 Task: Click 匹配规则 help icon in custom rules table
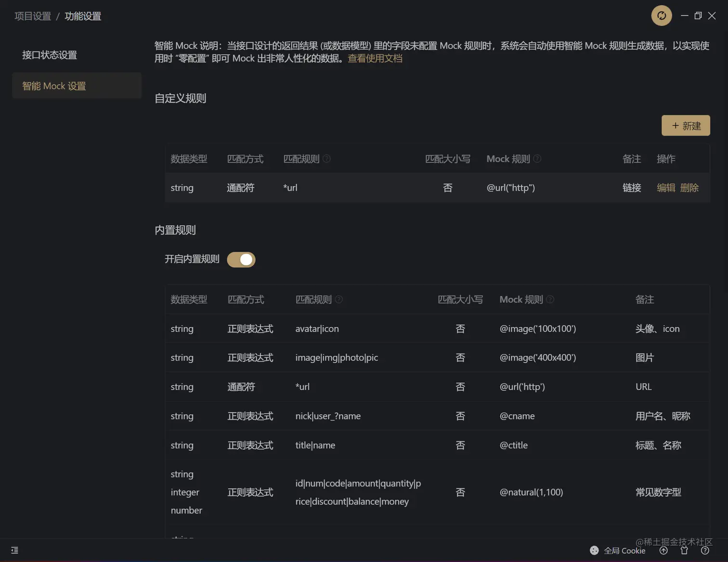[326, 159]
